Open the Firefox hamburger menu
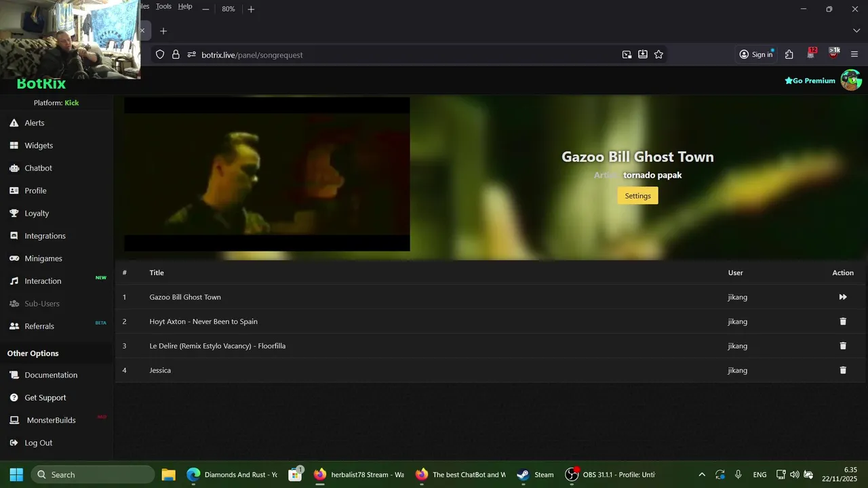Screen dimensions: 868x488 [x=854, y=55]
